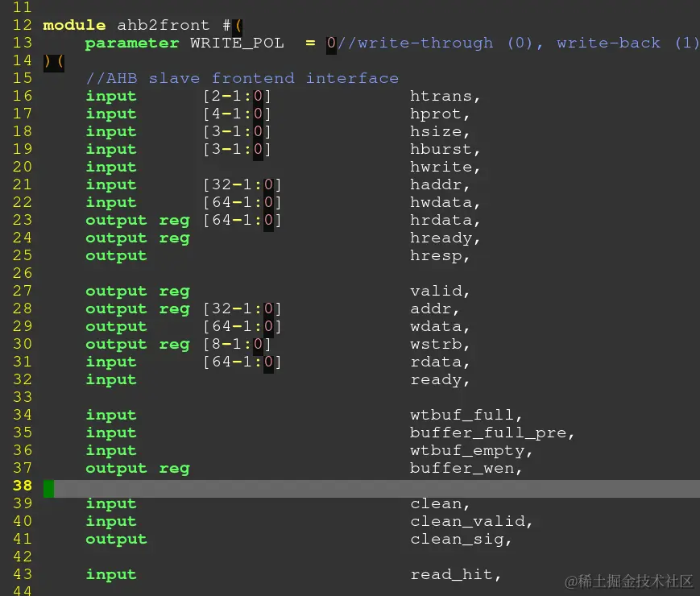Click the signal name 'htrans,'
Screen dimensions: 700x596
coord(445,96)
